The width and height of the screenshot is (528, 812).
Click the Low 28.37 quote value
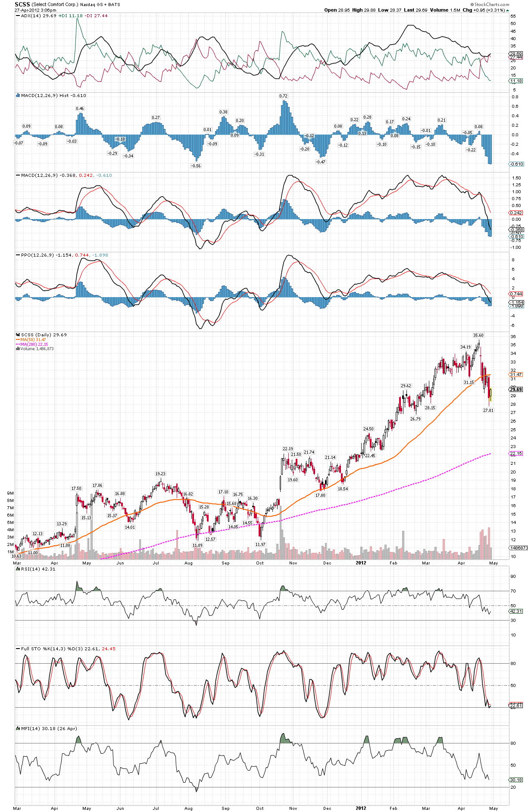click(390, 10)
